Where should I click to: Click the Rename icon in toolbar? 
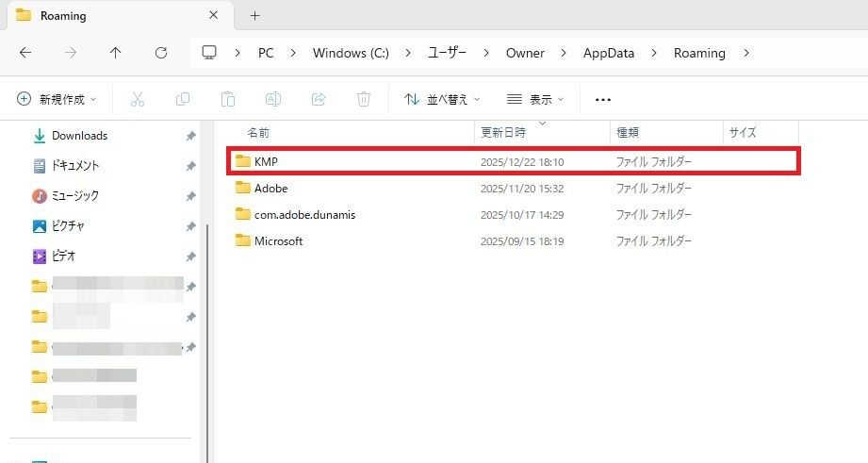[x=272, y=99]
